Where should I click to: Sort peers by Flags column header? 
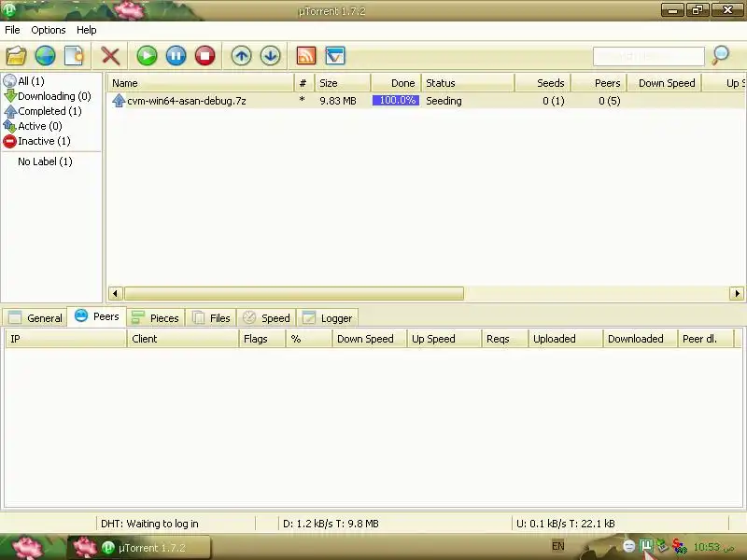[262, 339]
